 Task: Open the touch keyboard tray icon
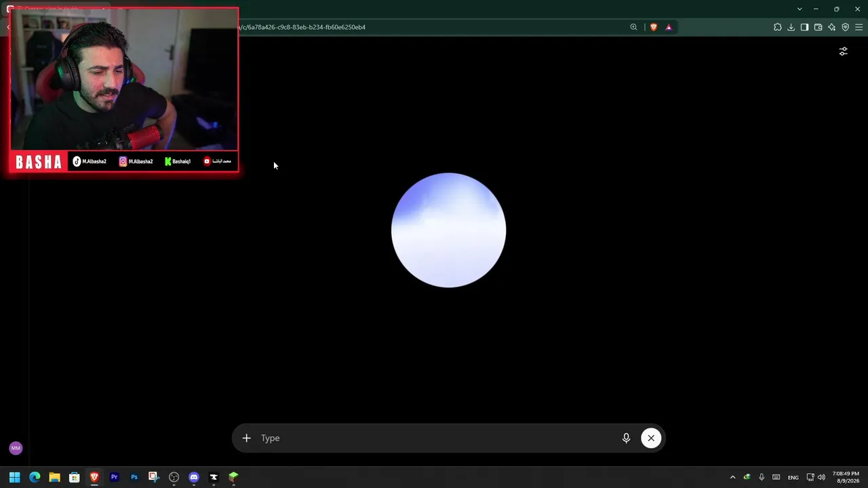coord(776,477)
